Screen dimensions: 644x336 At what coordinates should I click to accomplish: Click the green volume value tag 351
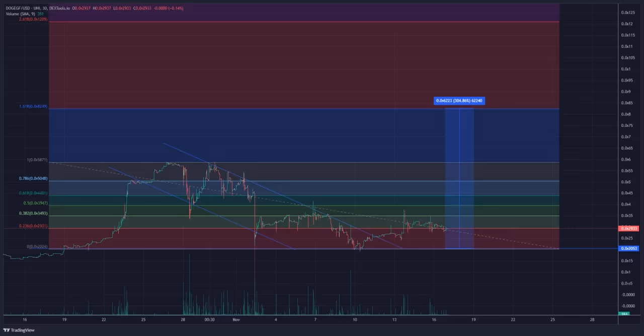(623, 314)
